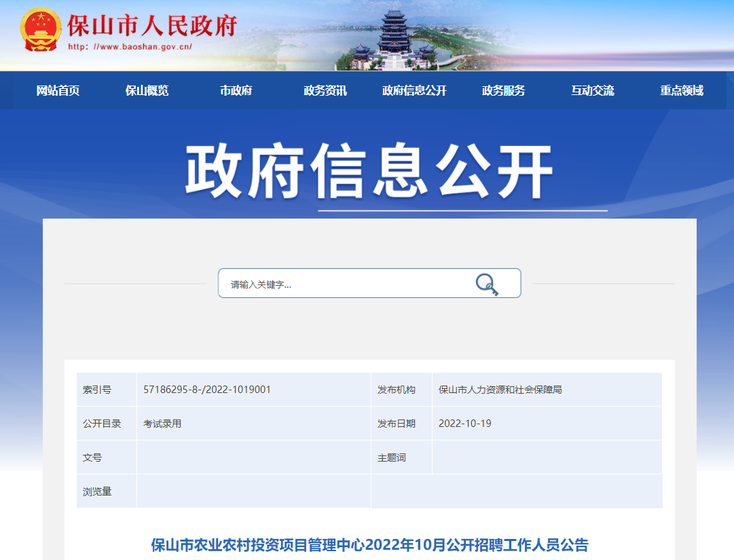Image resolution: width=734 pixels, height=560 pixels.
Task: Click the 浏览量 label cell
Action: click(106, 491)
